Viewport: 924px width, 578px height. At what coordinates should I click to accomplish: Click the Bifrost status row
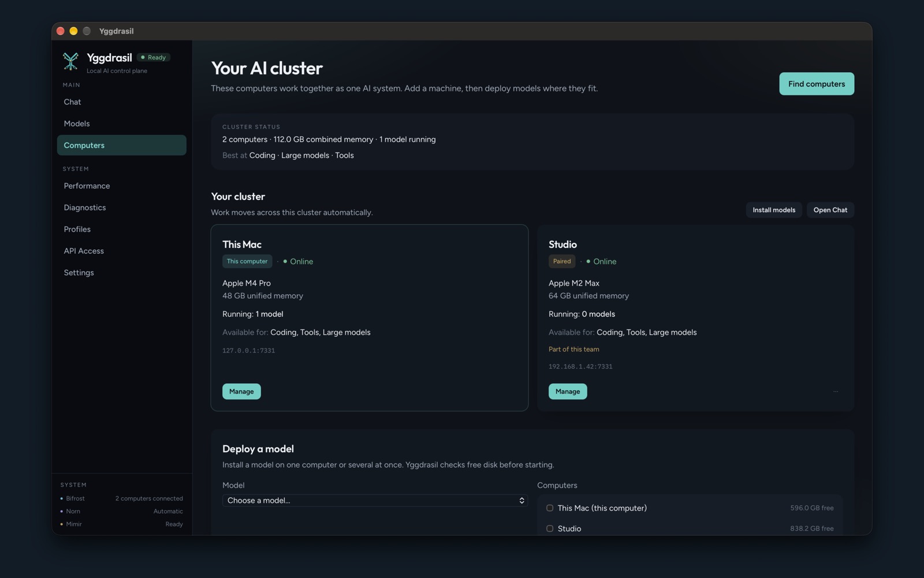(121, 498)
